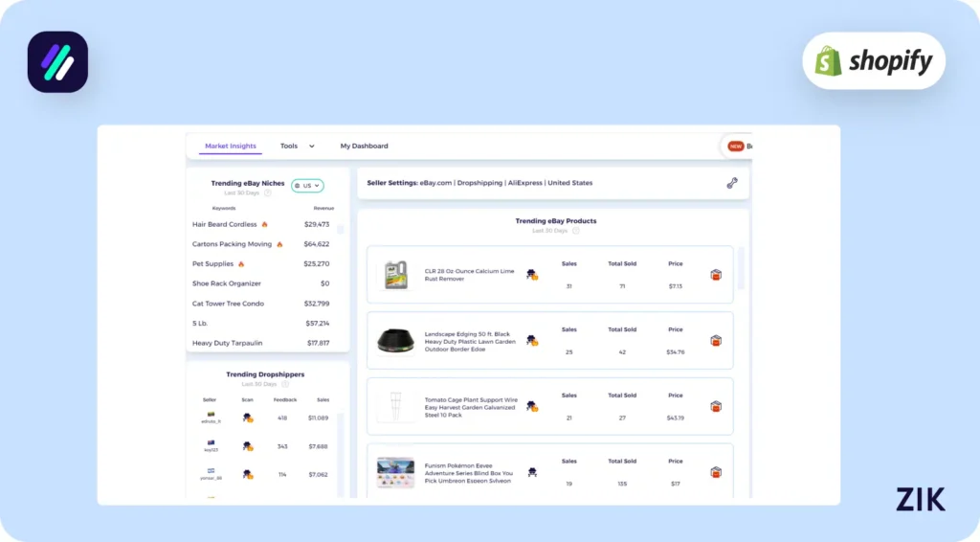Open the US country dropdown
Screen dimensions: 980x542
click(308, 186)
